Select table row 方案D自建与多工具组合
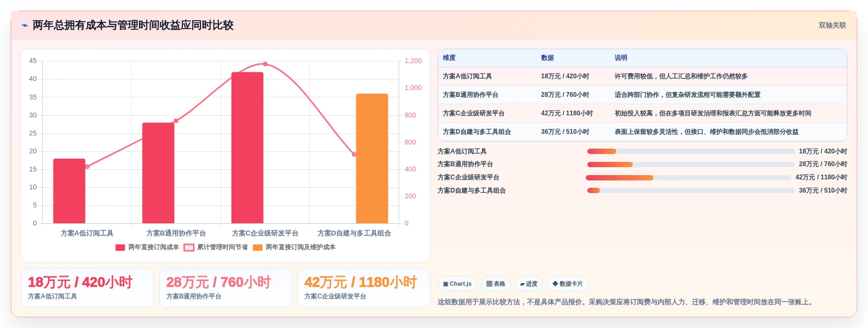This screenshot has height=328, width=868. [x=642, y=132]
